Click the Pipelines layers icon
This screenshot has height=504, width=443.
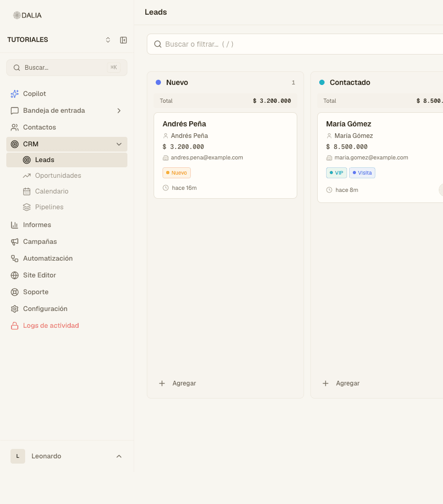tap(27, 207)
